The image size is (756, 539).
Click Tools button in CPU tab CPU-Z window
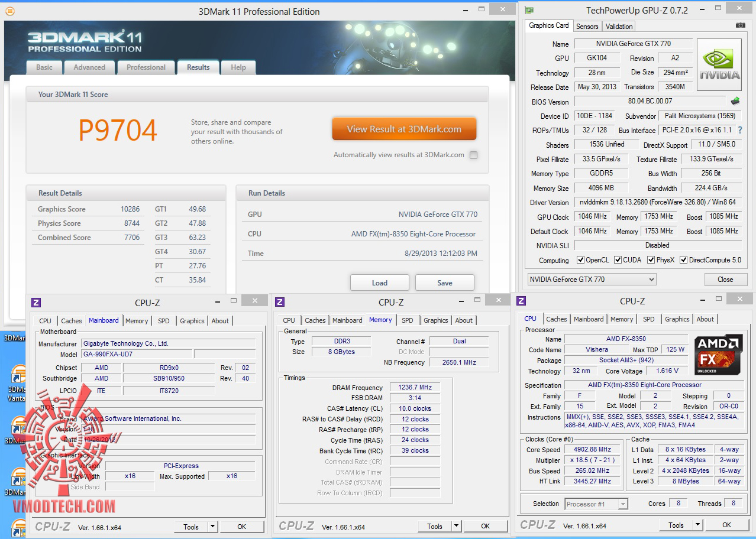coord(676,525)
